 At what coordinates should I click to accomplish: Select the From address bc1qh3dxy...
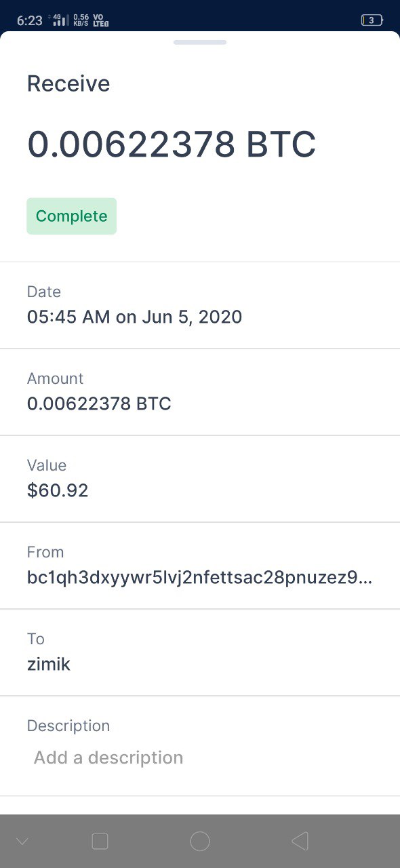(200, 578)
